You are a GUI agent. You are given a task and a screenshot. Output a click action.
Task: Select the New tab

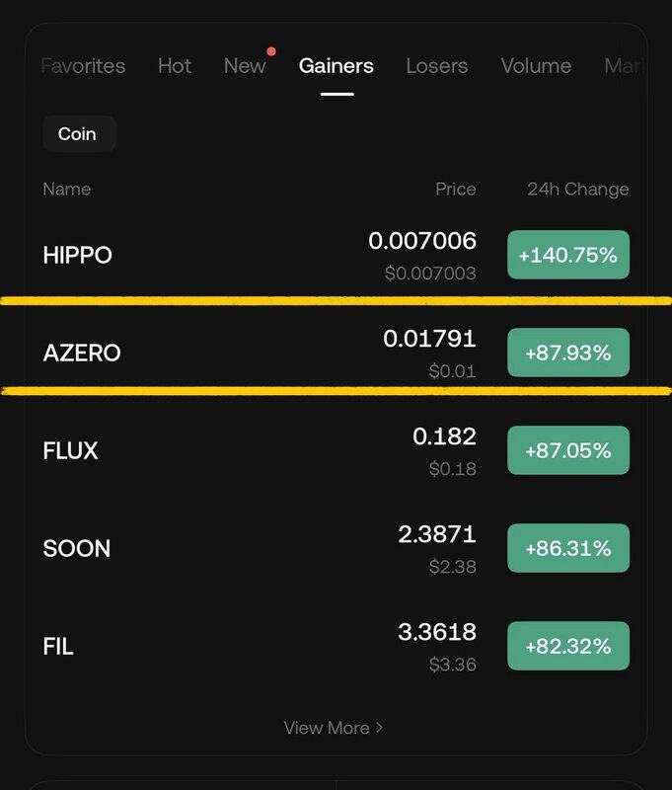(x=245, y=66)
